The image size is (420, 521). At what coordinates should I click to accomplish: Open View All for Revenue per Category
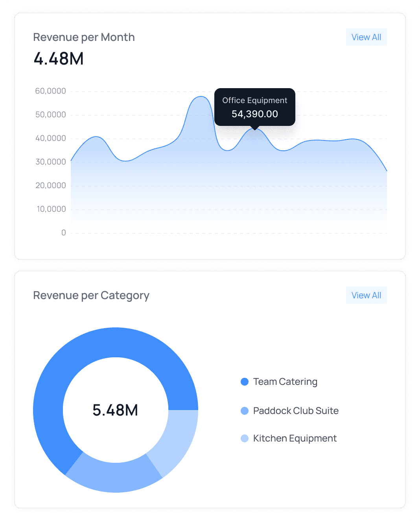[x=366, y=295]
